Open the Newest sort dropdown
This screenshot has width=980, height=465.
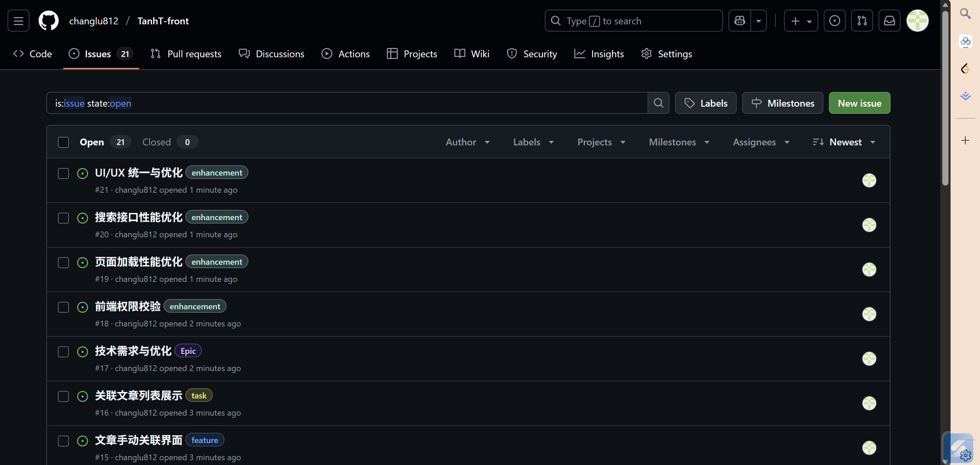(x=844, y=142)
